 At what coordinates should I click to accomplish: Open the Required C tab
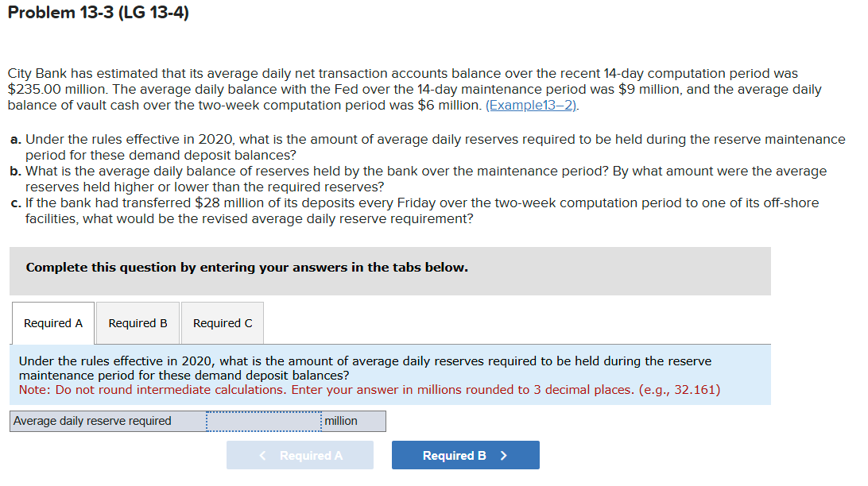[x=222, y=322]
